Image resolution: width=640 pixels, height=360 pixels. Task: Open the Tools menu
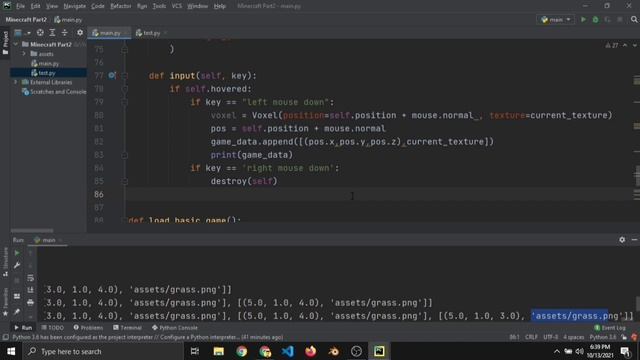coord(159,6)
